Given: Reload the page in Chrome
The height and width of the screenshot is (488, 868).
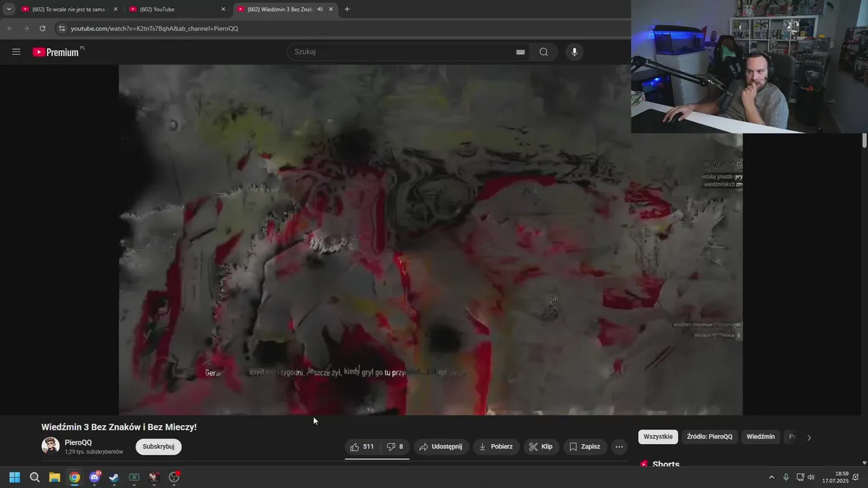Looking at the screenshot, I should [42, 28].
